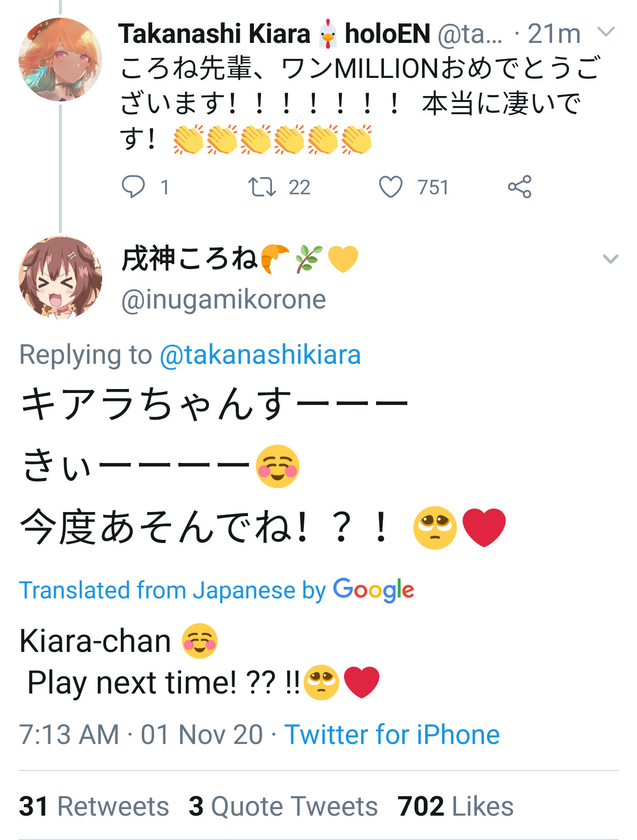The width and height of the screenshot is (637, 840).
Task: Tap "Translated from Japanese by Google"
Action: click(217, 590)
